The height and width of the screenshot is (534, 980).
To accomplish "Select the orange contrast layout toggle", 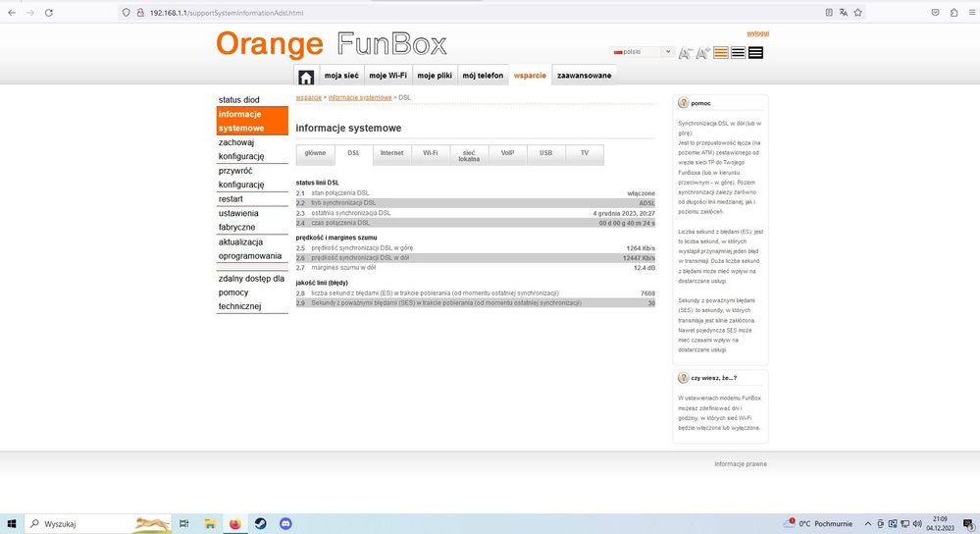I will 721,53.
